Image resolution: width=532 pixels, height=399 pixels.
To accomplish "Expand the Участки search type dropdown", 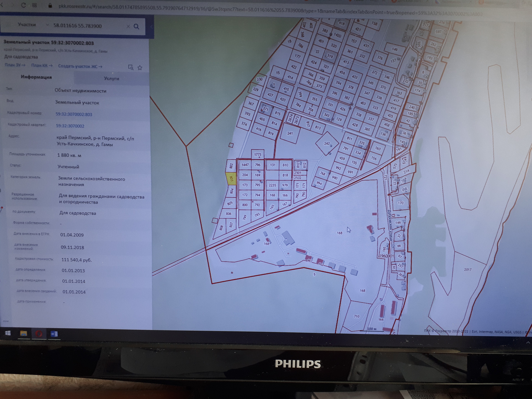I will coord(47,25).
